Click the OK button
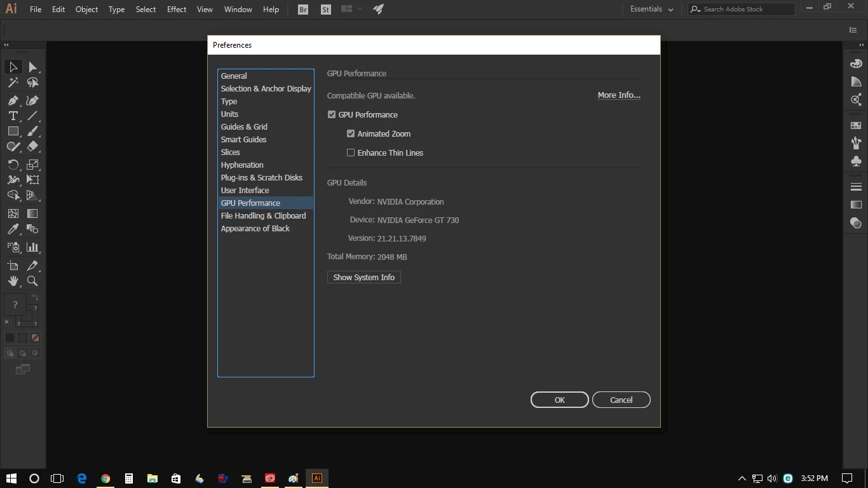 click(x=560, y=400)
